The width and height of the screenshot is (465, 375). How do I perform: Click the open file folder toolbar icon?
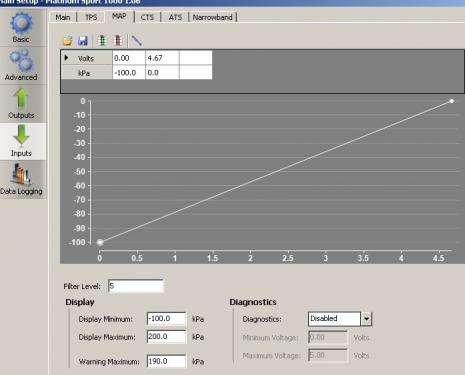pyautogui.click(x=68, y=41)
